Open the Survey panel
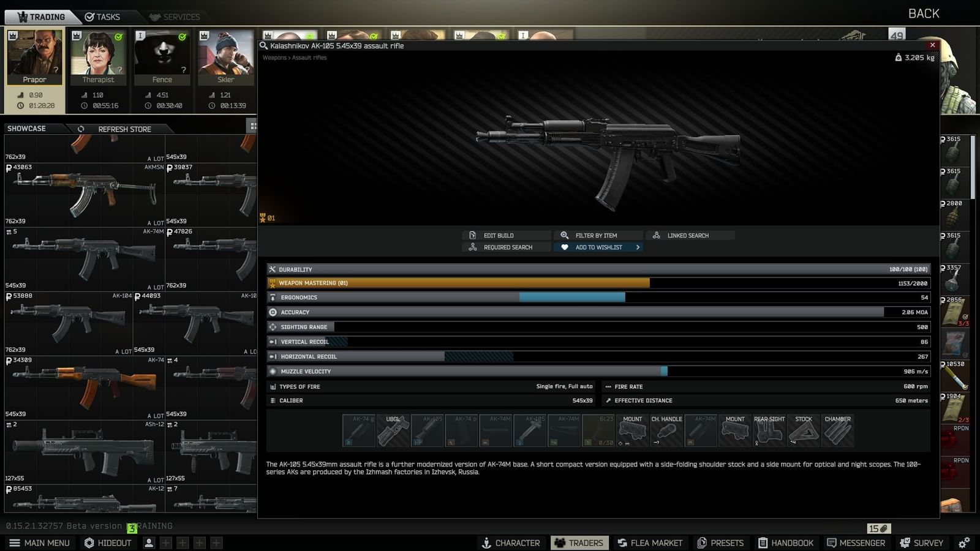The height and width of the screenshot is (551, 980). click(922, 542)
